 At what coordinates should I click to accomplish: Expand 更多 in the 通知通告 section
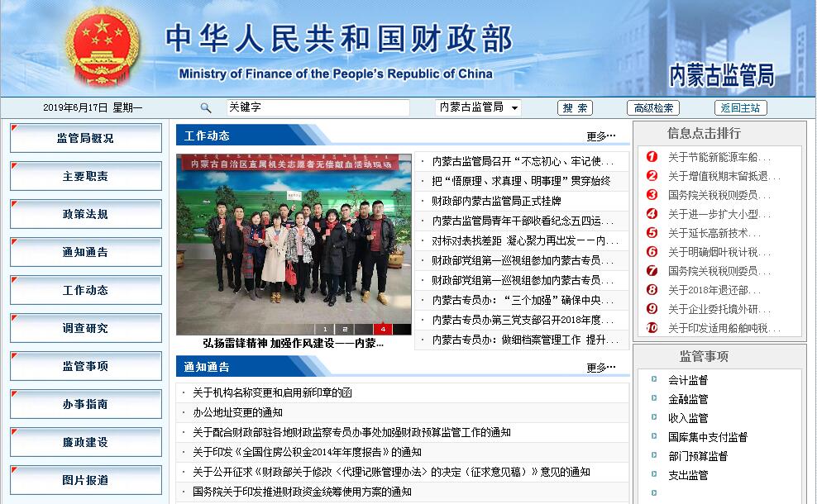(x=600, y=368)
